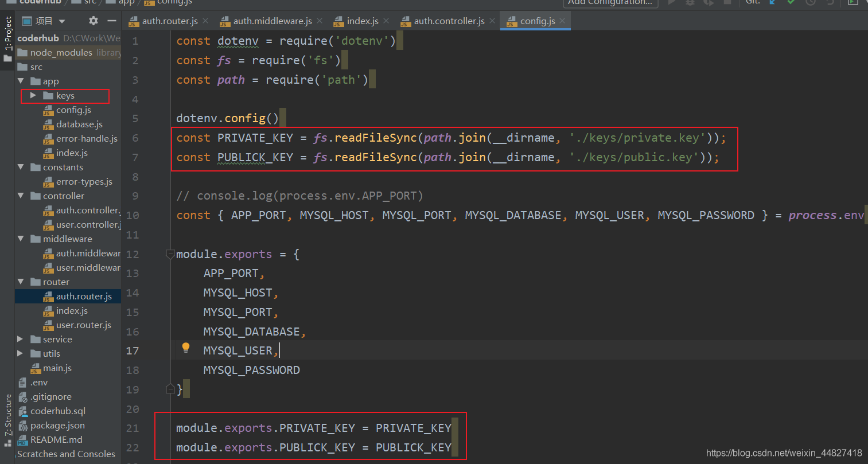Image resolution: width=868 pixels, height=464 pixels.
Task: Click module.exports.PRIVATE_KEY on line 21
Action: [266, 428]
